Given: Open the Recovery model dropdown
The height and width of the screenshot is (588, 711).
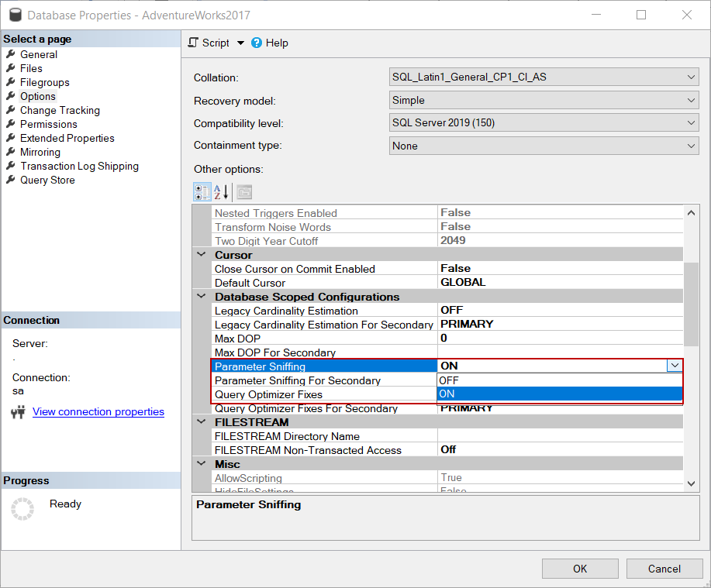Looking at the screenshot, I should 692,101.
